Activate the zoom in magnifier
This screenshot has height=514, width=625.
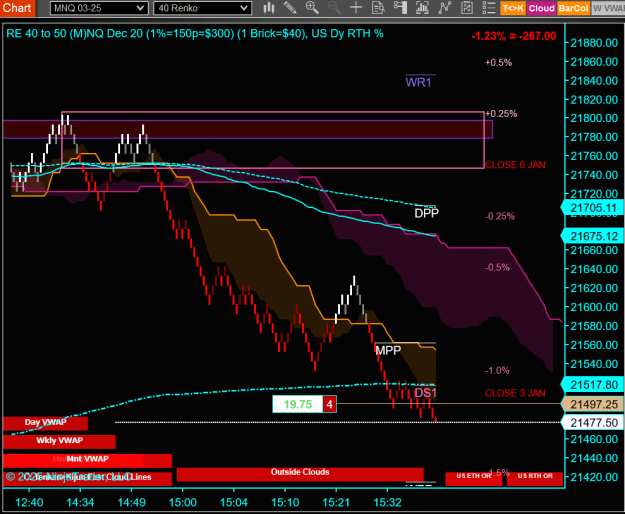(x=312, y=8)
